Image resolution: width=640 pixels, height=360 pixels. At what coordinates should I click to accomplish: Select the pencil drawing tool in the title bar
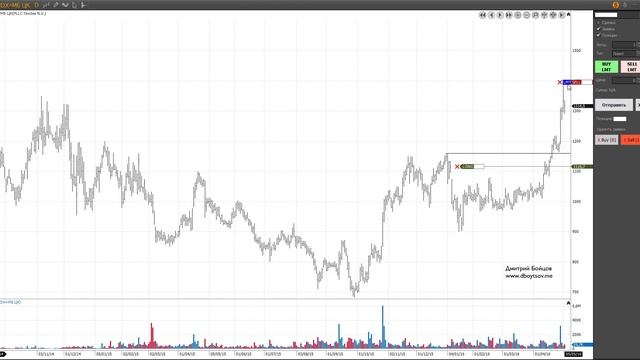pos(56,5)
